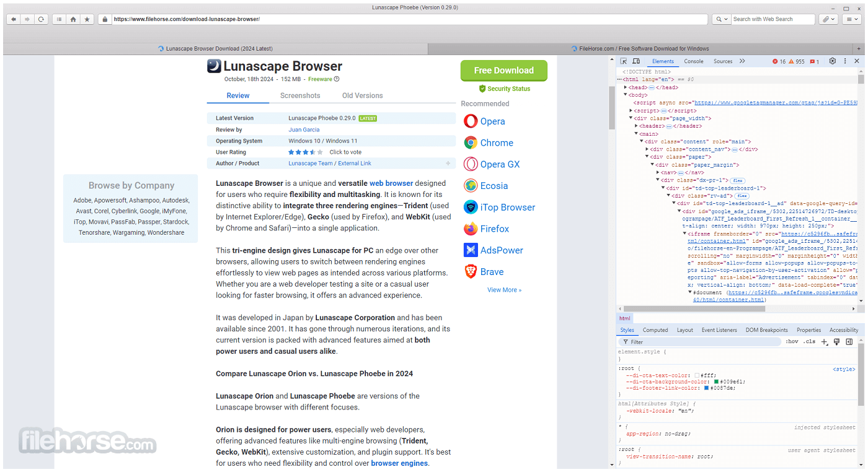The height and width of the screenshot is (472, 868).
Task: Click the AdsPower icon
Action: point(471,250)
